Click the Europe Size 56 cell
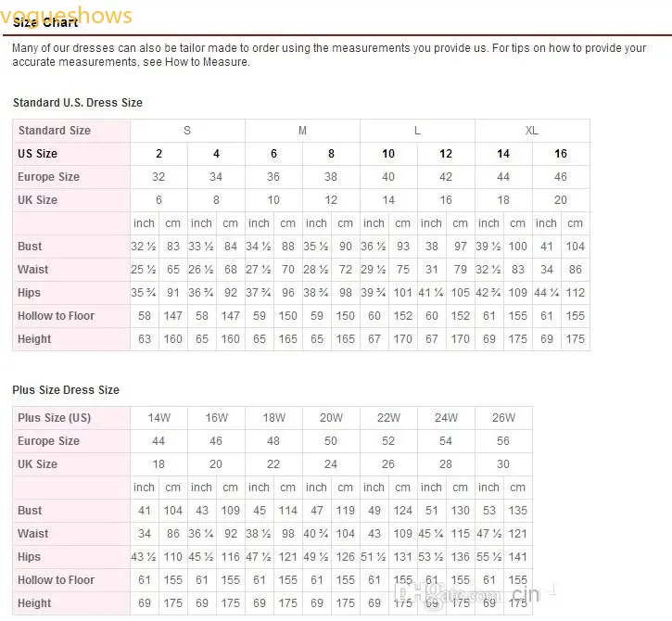Screen dimensions: 672x621 click(x=503, y=441)
